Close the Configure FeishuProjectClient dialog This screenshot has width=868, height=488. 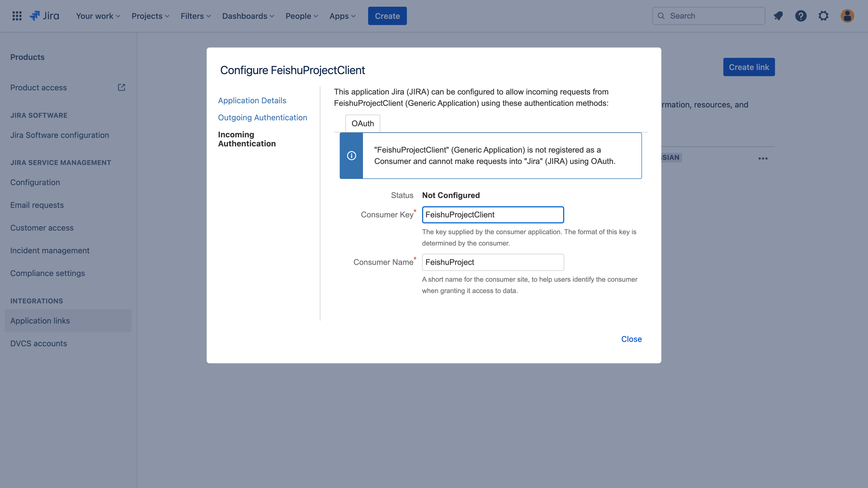631,339
